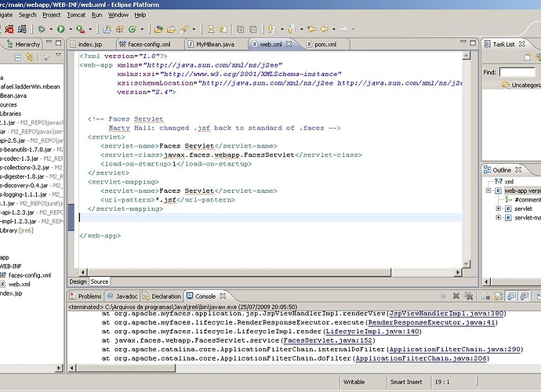Image resolution: width=541 pixels, height=392 pixels.
Task: Switch to the Hierarchy view tab
Action: (x=24, y=44)
